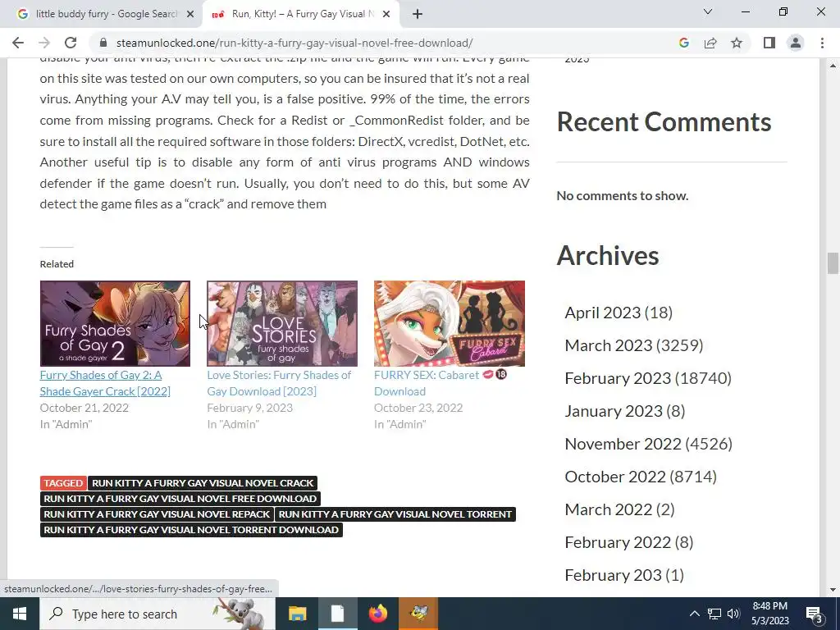
Task: Open network status tray icon
Action: click(714, 614)
